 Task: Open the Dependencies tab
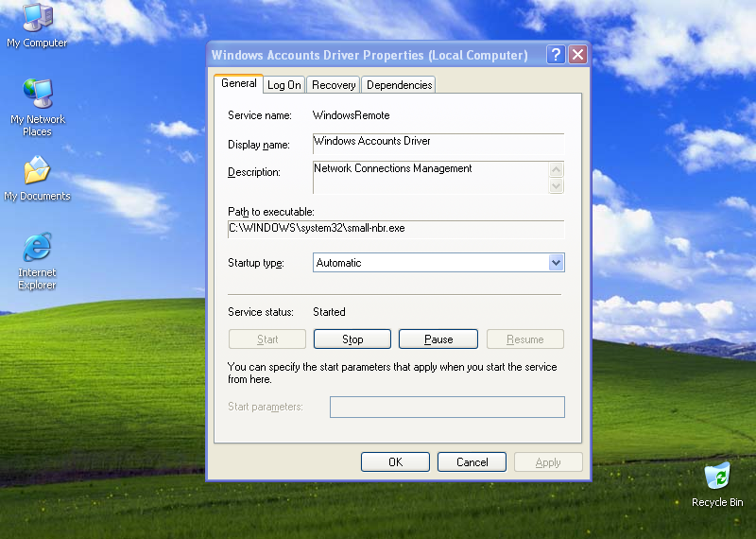pyautogui.click(x=399, y=85)
